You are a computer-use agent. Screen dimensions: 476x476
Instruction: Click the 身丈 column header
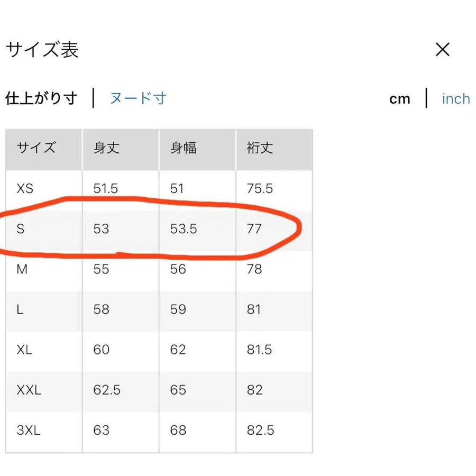(x=107, y=149)
